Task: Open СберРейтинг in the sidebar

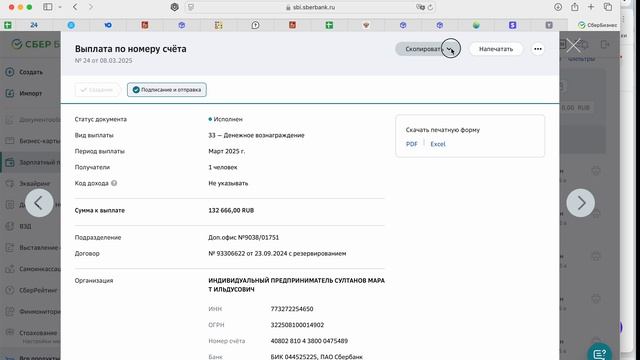Action: [32, 290]
